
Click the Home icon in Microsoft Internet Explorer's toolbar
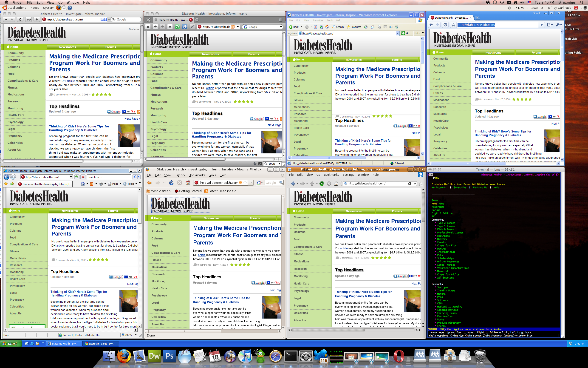327,27
